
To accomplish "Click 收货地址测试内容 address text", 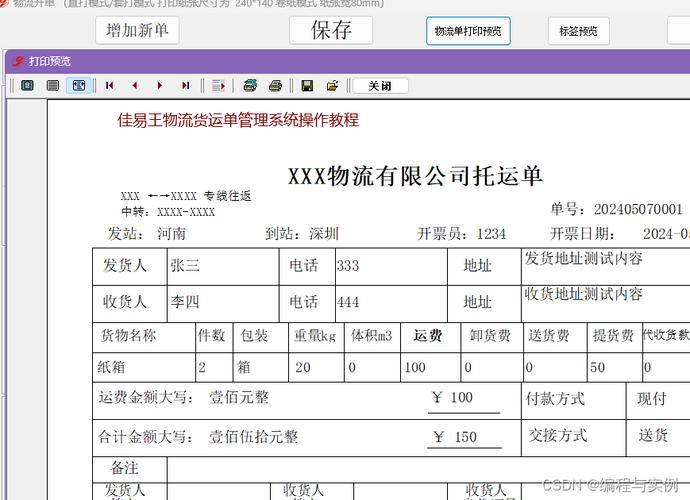I will click(584, 294).
